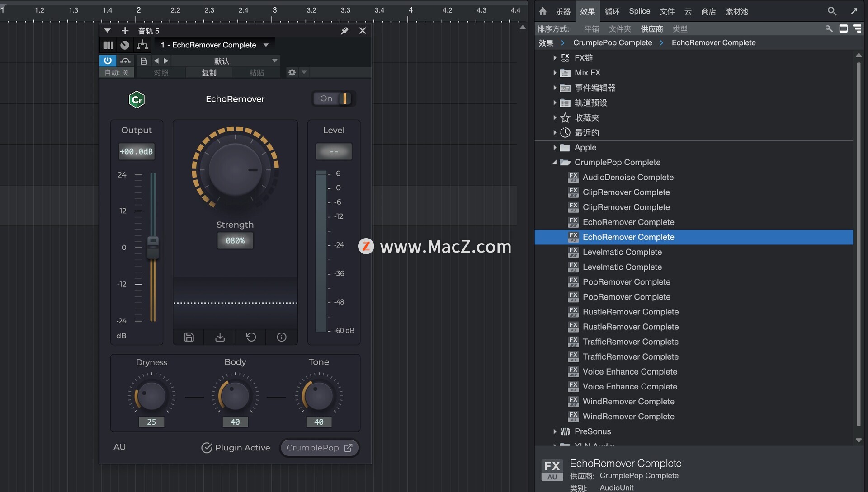Save the preset with the floppy disk icon
The image size is (868, 492).
189,337
